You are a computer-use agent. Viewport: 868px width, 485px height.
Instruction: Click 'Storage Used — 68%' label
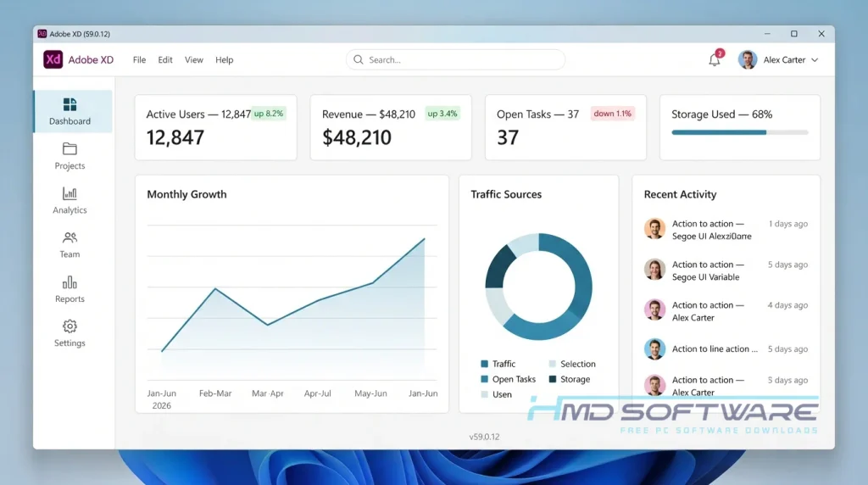point(722,114)
